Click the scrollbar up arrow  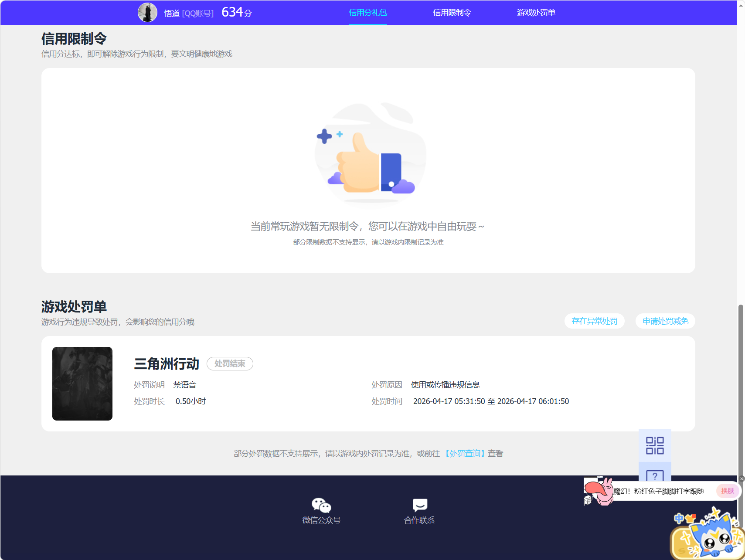pos(741,5)
